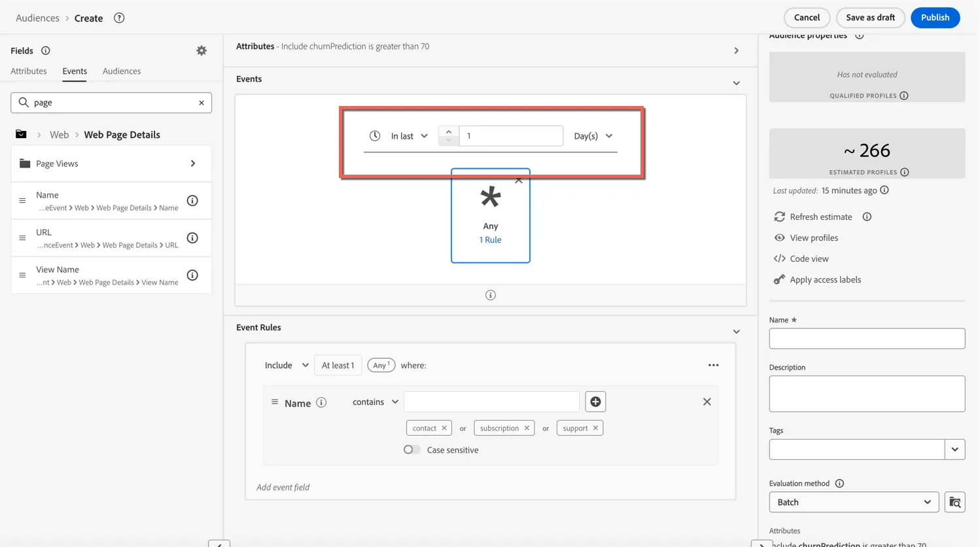Image resolution: width=980 pixels, height=547 pixels.
Task: Delete the Name rule row
Action: (x=707, y=402)
